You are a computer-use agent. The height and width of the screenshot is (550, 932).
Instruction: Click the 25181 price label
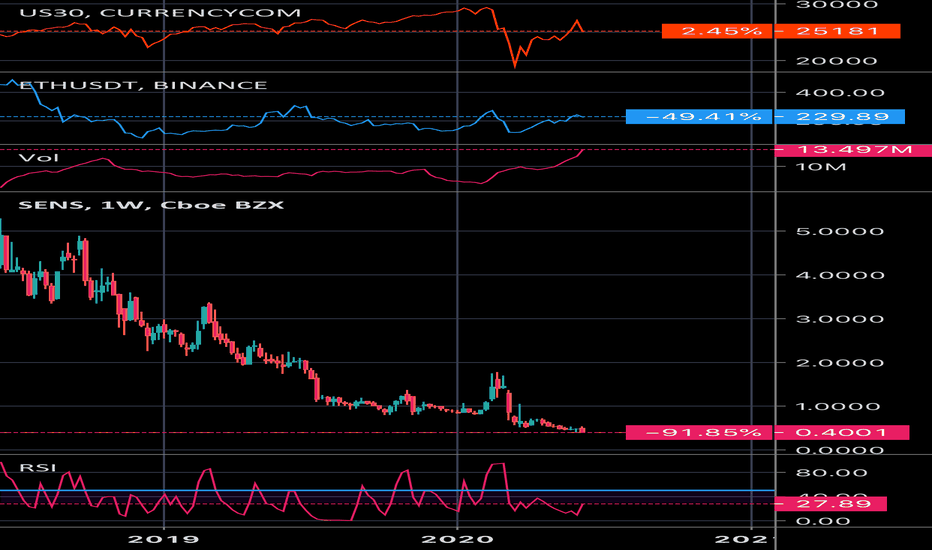[x=837, y=31]
